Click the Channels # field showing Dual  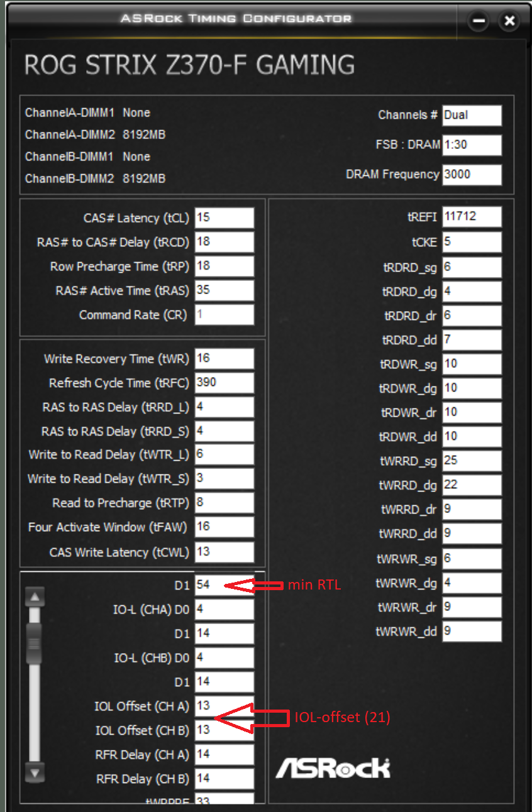472,116
